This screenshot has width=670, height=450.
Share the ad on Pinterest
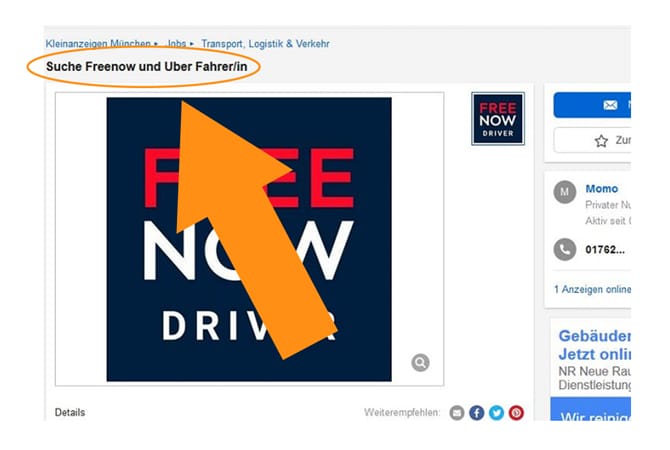pyautogui.click(x=516, y=413)
